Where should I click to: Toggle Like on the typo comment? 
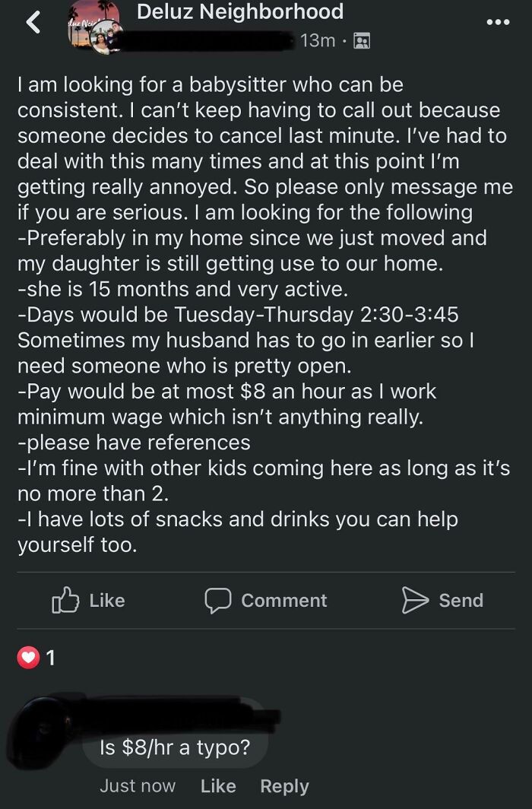pos(218,785)
